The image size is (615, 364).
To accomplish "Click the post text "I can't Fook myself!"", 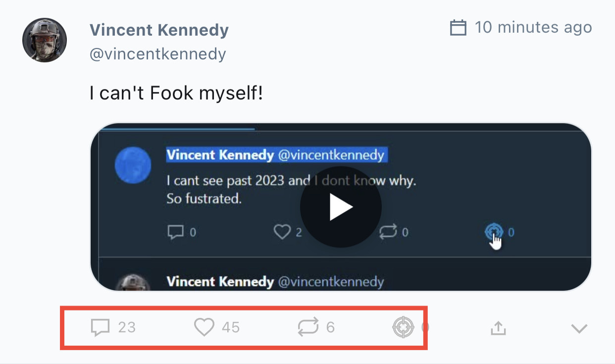I will (176, 93).
